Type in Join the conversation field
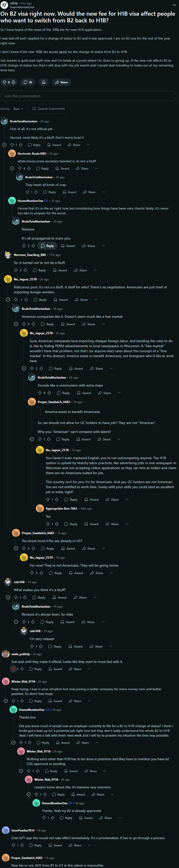Image resolution: width=179 pixels, height=868 pixels. pyautogui.click(x=88, y=96)
